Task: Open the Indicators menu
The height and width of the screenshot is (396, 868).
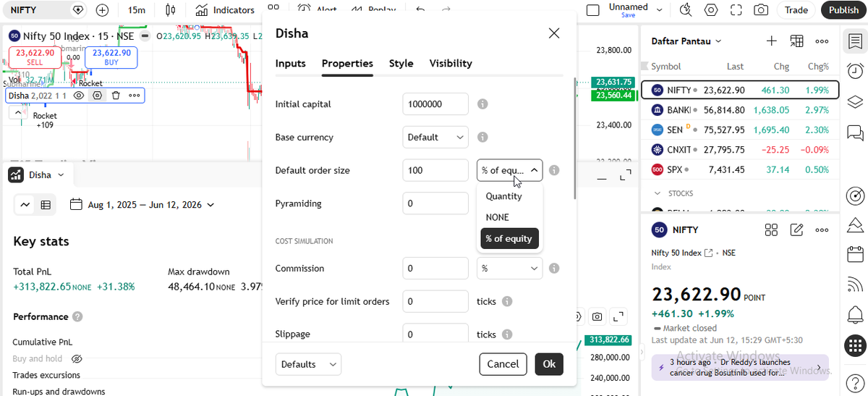Action: (x=226, y=10)
